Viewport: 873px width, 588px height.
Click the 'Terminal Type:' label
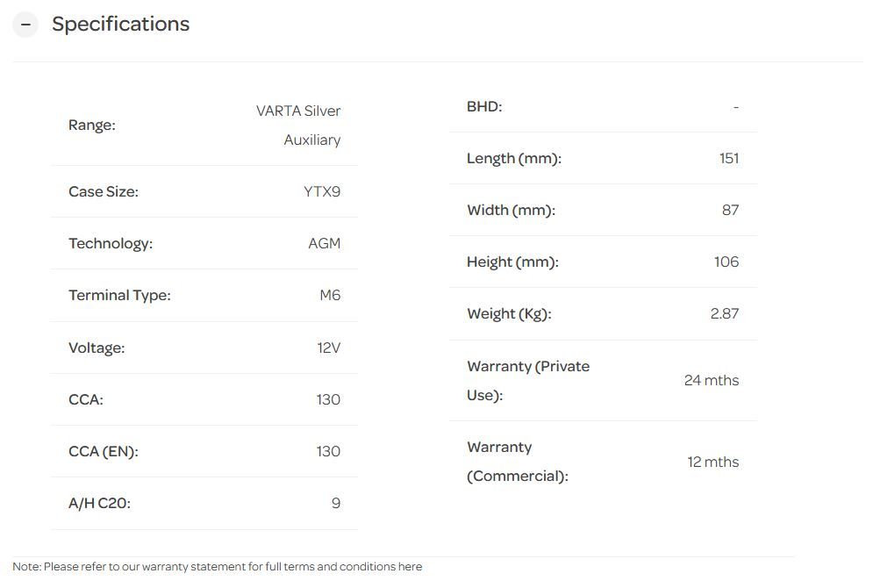(119, 296)
